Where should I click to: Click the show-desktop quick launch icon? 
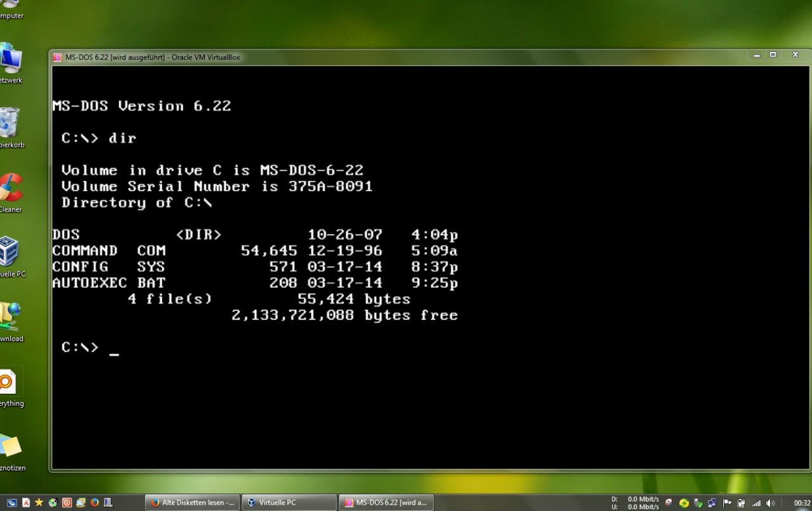(12, 503)
